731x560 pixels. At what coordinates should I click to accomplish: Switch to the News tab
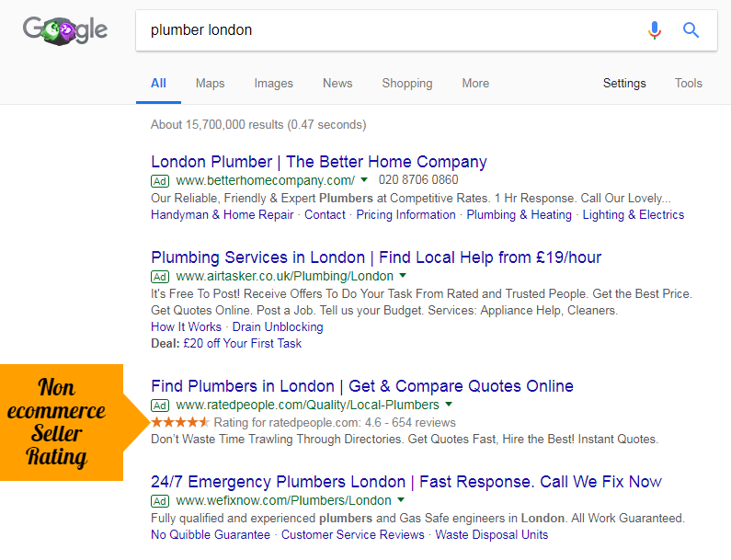(x=337, y=84)
